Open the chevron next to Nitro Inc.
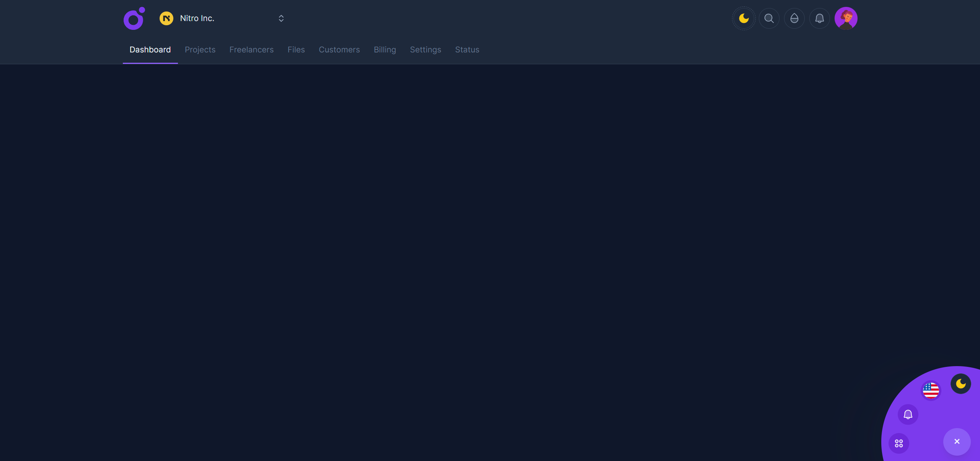Screen dimensions: 980x461 [x=280, y=18]
